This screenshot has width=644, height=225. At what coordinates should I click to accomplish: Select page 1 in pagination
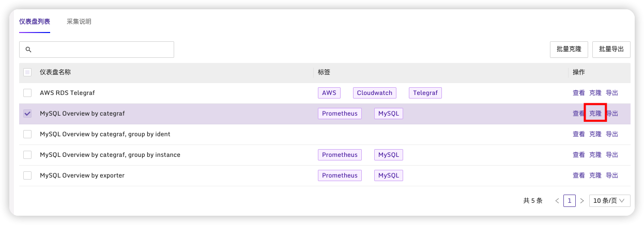pyautogui.click(x=570, y=201)
